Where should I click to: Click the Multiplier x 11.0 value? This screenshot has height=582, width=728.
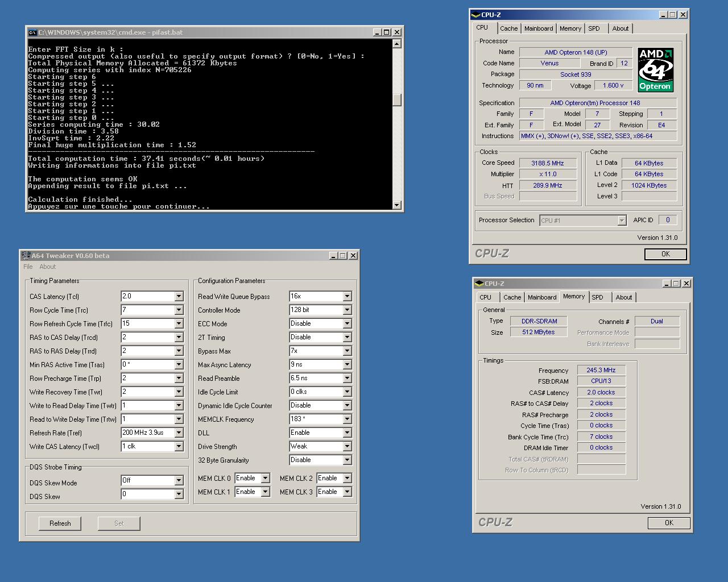pyautogui.click(x=548, y=174)
